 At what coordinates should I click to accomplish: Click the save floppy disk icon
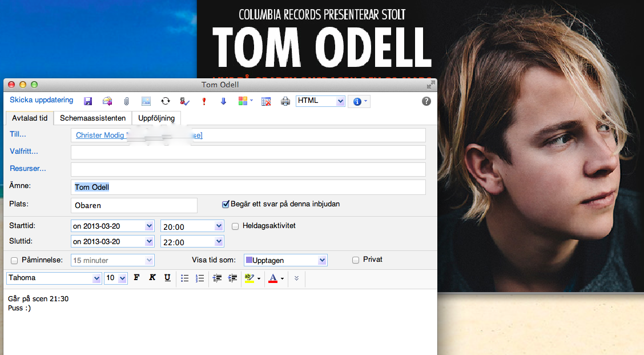pyautogui.click(x=88, y=101)
